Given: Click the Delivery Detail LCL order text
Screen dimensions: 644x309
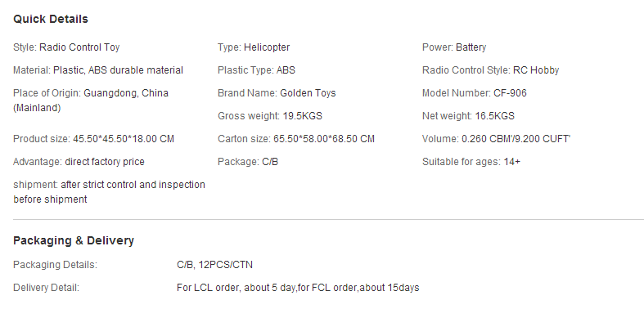Looking at the screenshot, I should tap(298, 288).
